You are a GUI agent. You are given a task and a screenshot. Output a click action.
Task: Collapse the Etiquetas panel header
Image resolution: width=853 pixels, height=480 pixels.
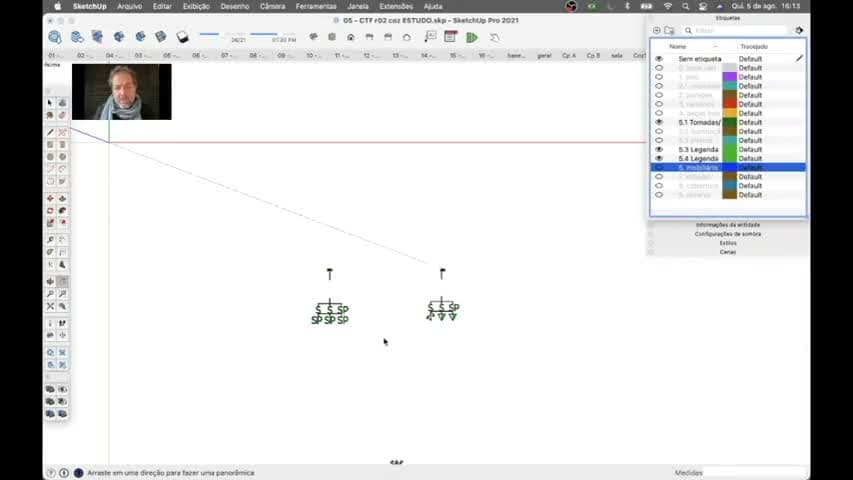point(727,18)
